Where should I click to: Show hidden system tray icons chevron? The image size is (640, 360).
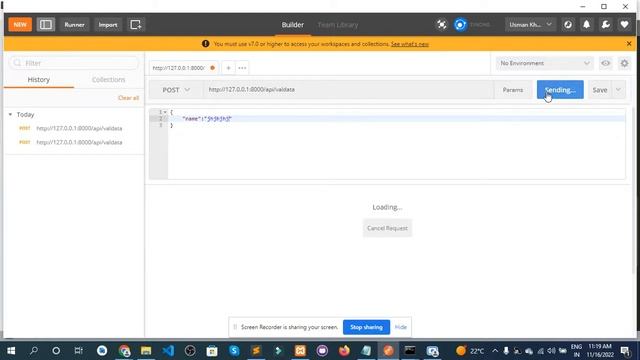pyautogui.click(x=495, y=351)
